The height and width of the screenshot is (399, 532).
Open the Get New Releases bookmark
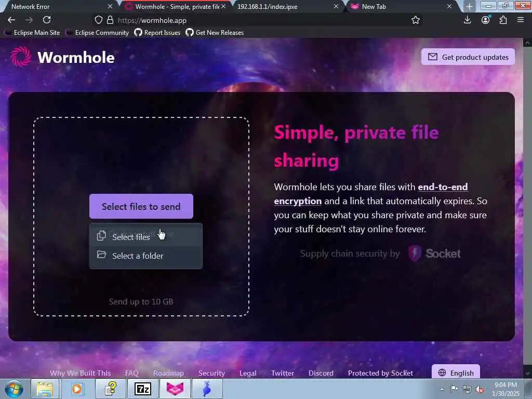pos(215,33)
